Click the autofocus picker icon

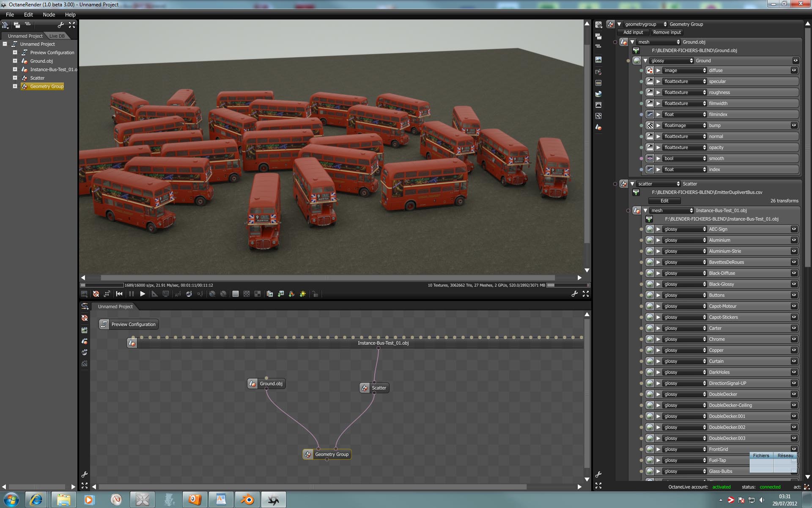coord(178,294)
